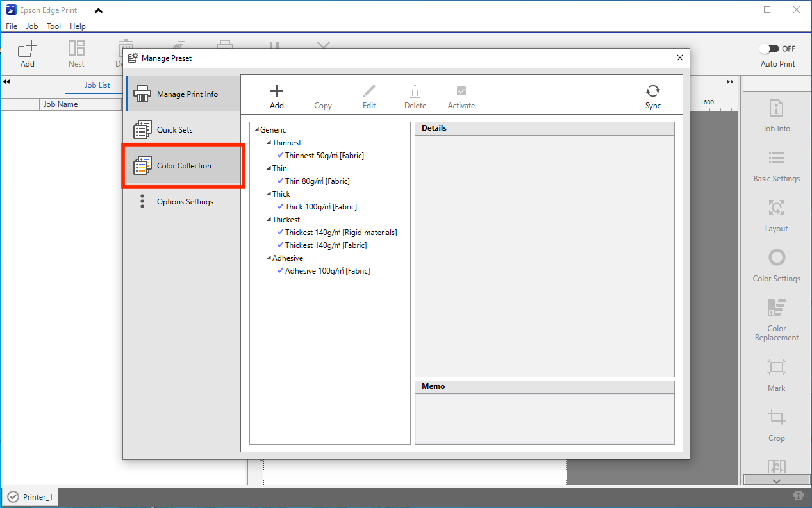The width and height of the screenshot is (812, 508).
Task: Click the Add job icon in main toolbar
Action: tap(28, 49)
